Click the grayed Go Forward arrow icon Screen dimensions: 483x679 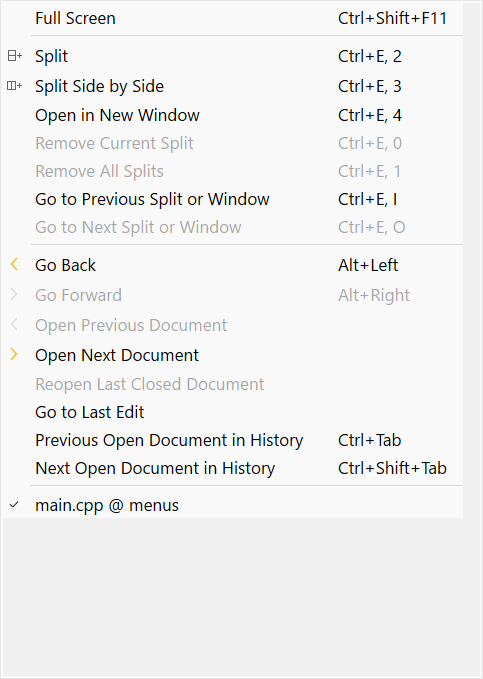(14, 294)
